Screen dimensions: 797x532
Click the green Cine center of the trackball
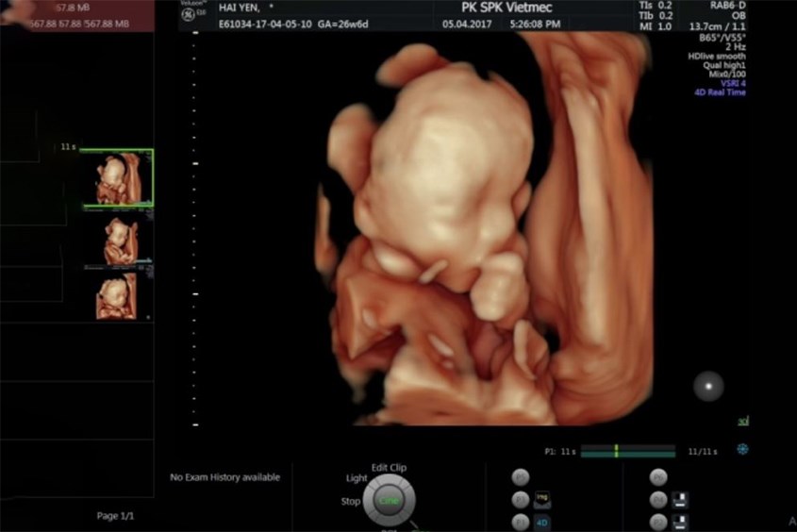390,501
